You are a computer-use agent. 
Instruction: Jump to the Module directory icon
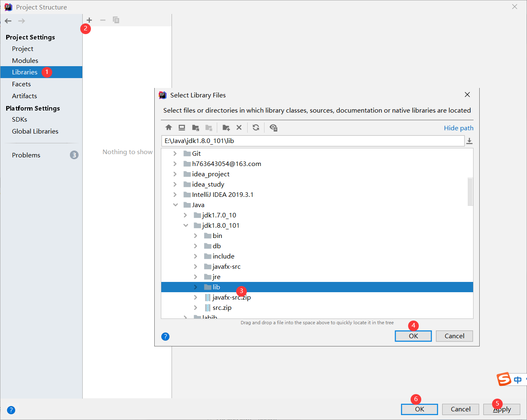(209, 127)
